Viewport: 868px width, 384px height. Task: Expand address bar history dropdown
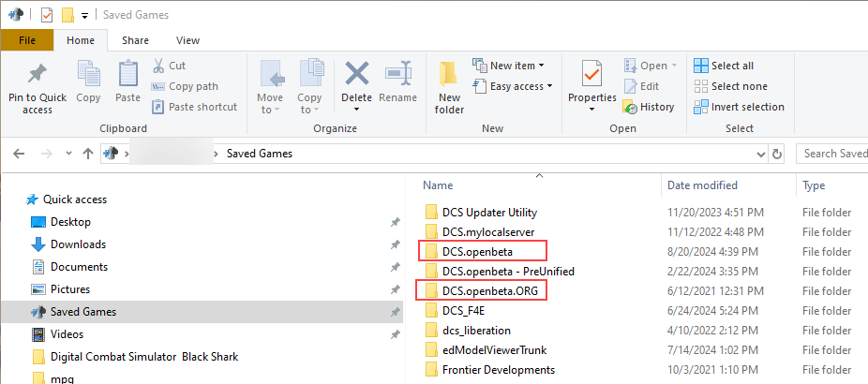tap(762, 154)
